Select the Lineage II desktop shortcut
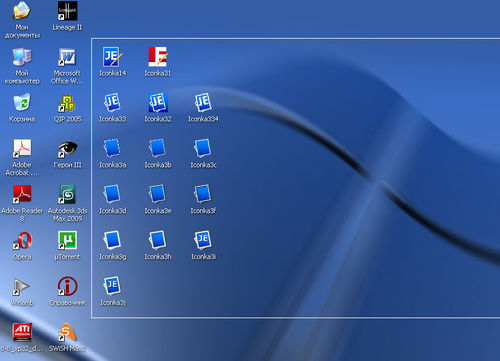Viewport: 500px width, 361px height. pos(67,11)
